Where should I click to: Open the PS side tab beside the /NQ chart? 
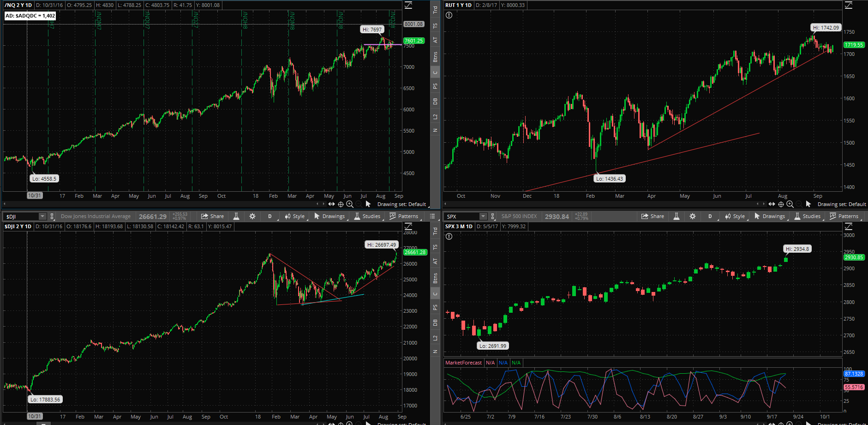pyautogui.click(x=435, y=86)
